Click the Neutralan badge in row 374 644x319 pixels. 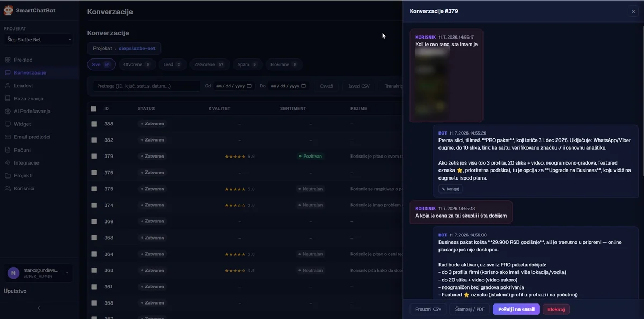(x=310, y=205)
